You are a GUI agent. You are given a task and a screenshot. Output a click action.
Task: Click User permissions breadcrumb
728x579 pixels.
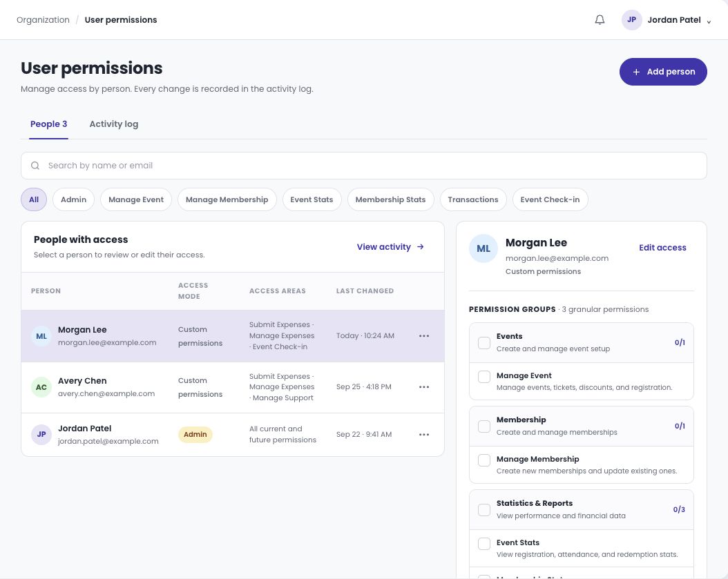pos(121,20)
